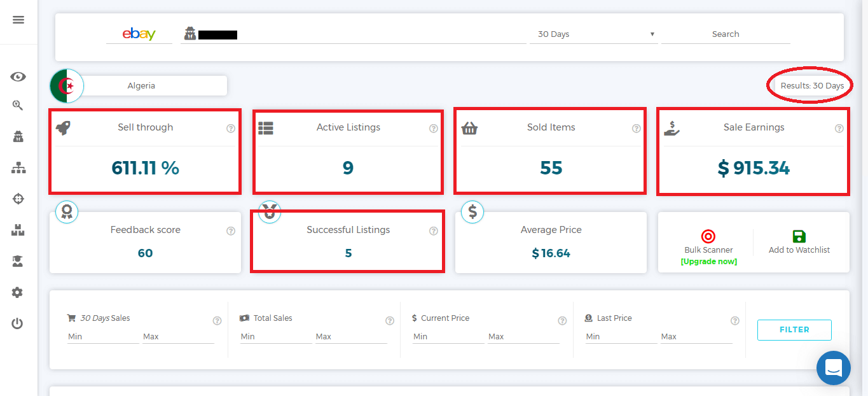Click the graduation cap sidebar icon
The height and width of the screenshot is (396, 868).
(18, 261)
